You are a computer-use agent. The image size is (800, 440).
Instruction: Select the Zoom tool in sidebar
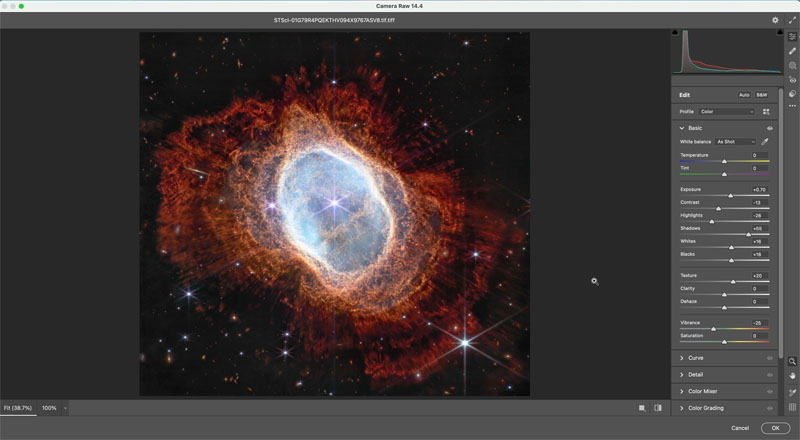(x=792, y=361)
